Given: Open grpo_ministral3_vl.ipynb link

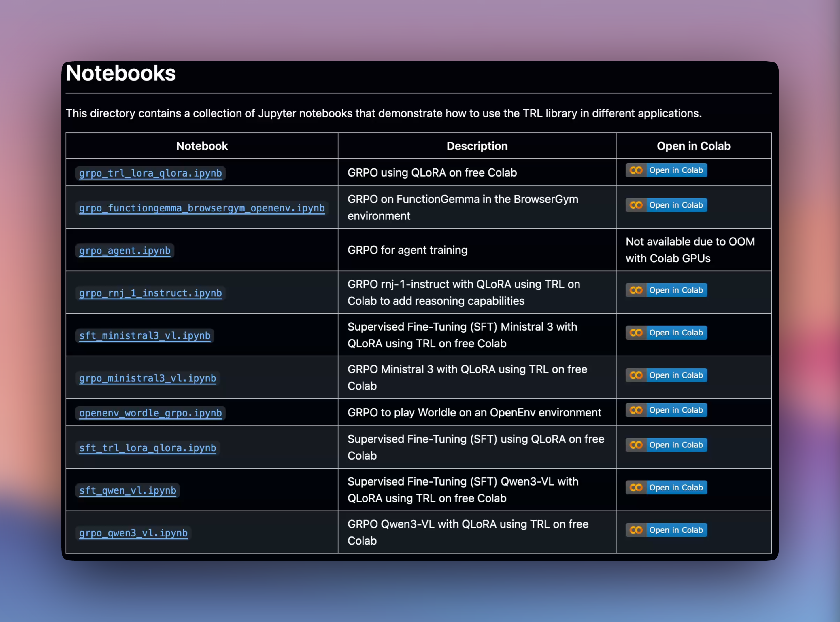Looking at the screenshot, I should point(147,378).
